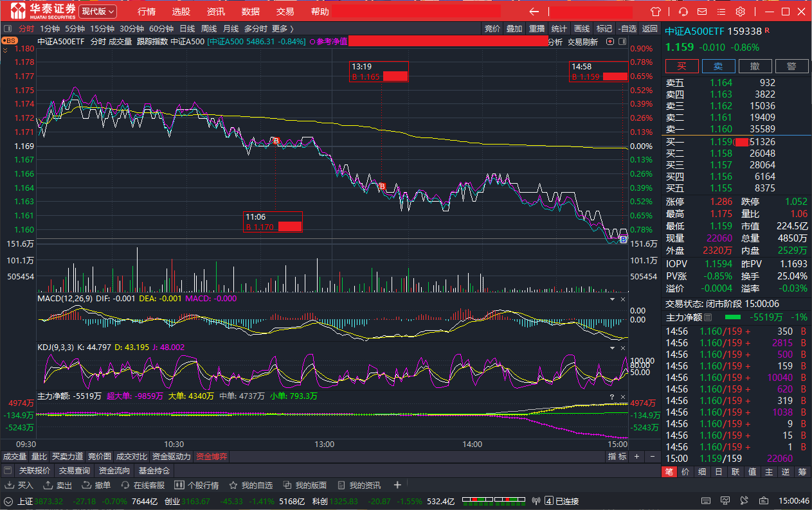Open the 交易 menu

point(285,12)
